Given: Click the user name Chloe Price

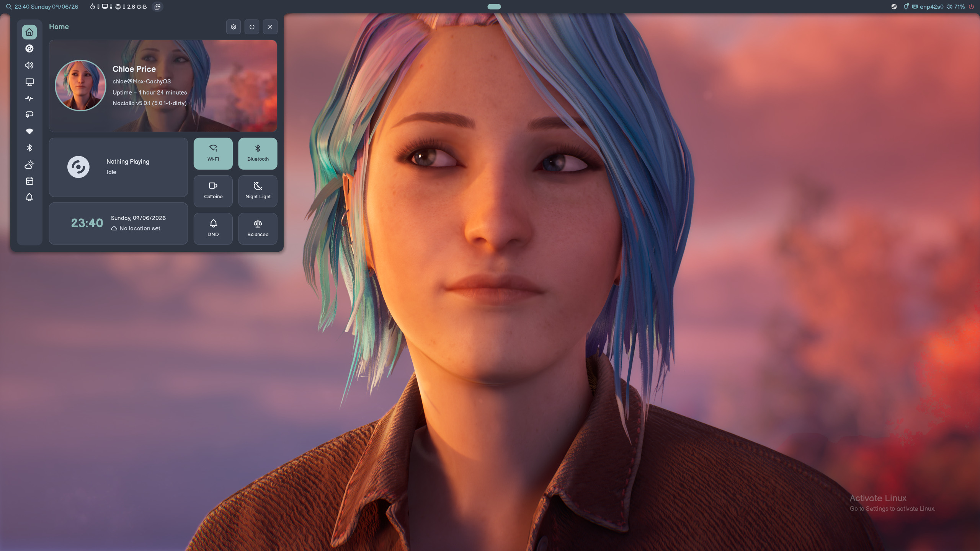Looking at the screenshot, I should (134, 69).
